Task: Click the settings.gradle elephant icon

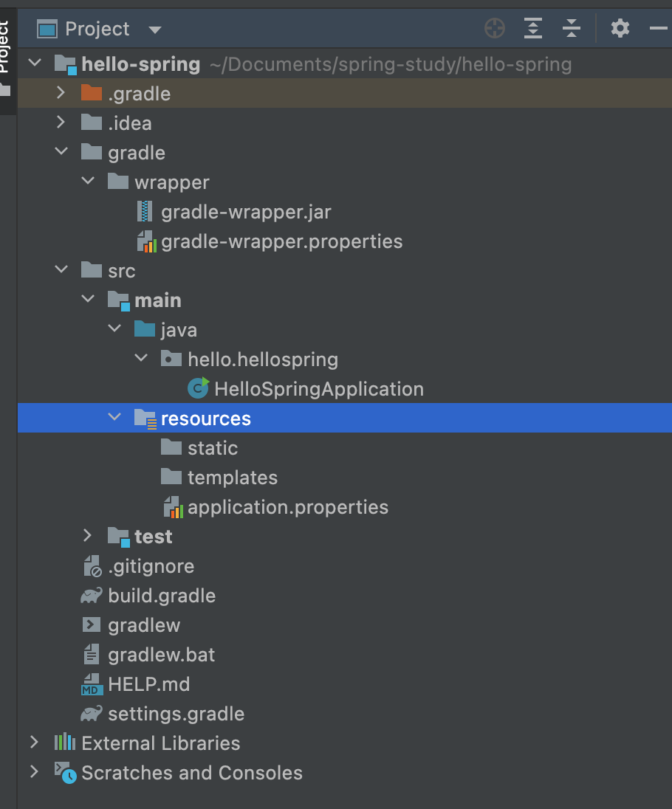Action: 92,714
